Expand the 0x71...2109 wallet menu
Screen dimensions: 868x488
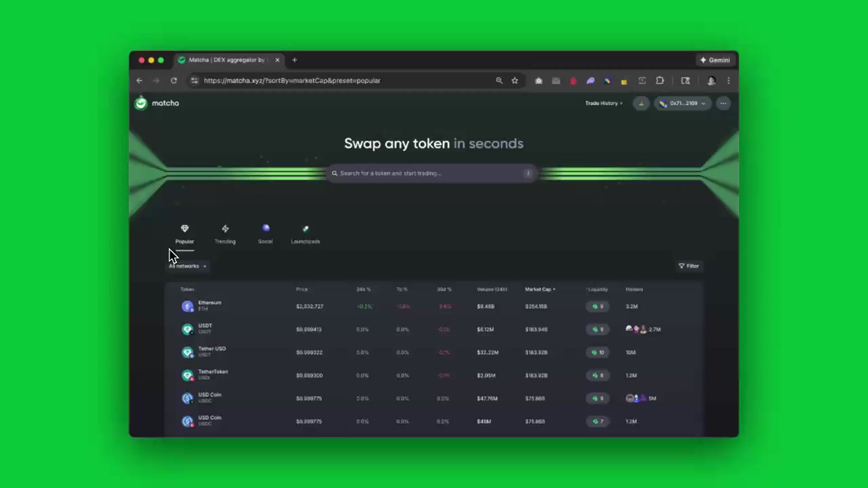coord(683,103)
